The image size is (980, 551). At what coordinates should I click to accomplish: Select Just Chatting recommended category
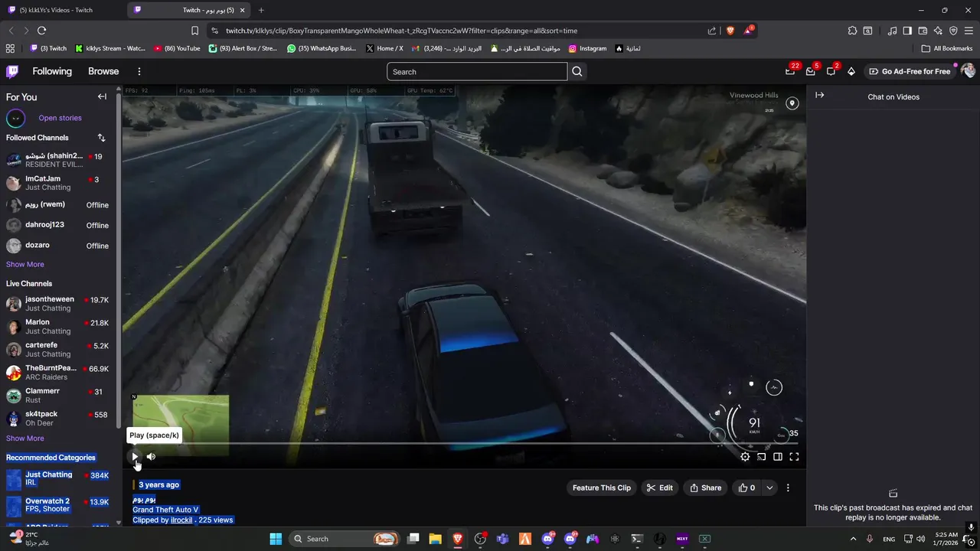[57, 478]
